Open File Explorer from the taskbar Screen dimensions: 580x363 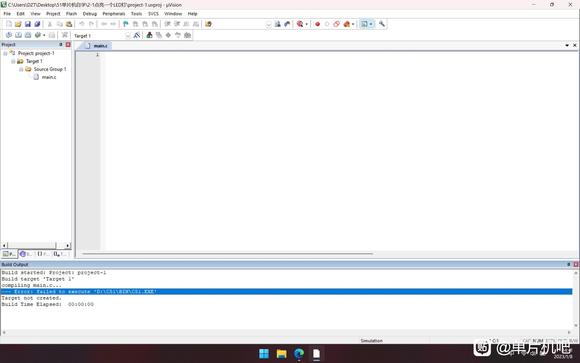281,354
